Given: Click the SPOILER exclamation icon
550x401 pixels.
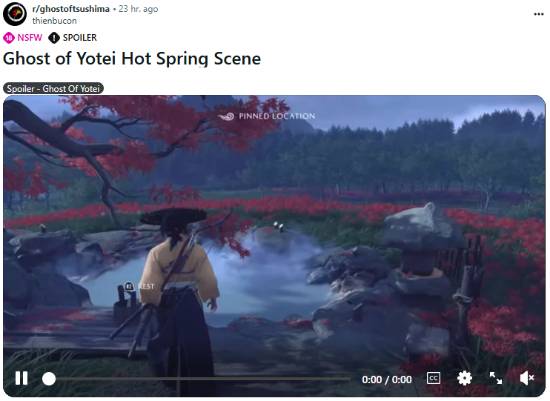Looking at the screenshot, I should [x=54, y=38].
